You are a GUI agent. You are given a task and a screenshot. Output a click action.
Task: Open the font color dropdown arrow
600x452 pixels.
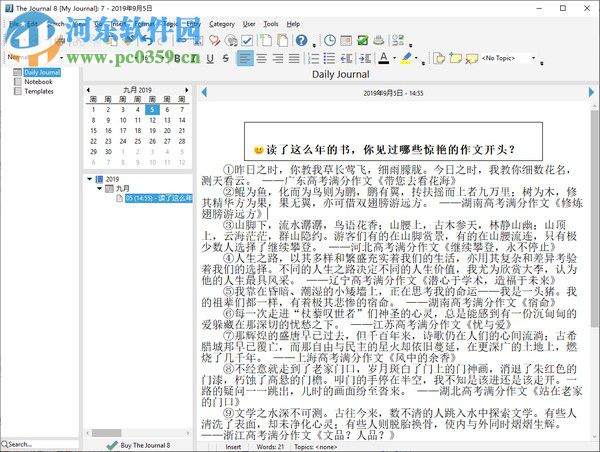395,59
